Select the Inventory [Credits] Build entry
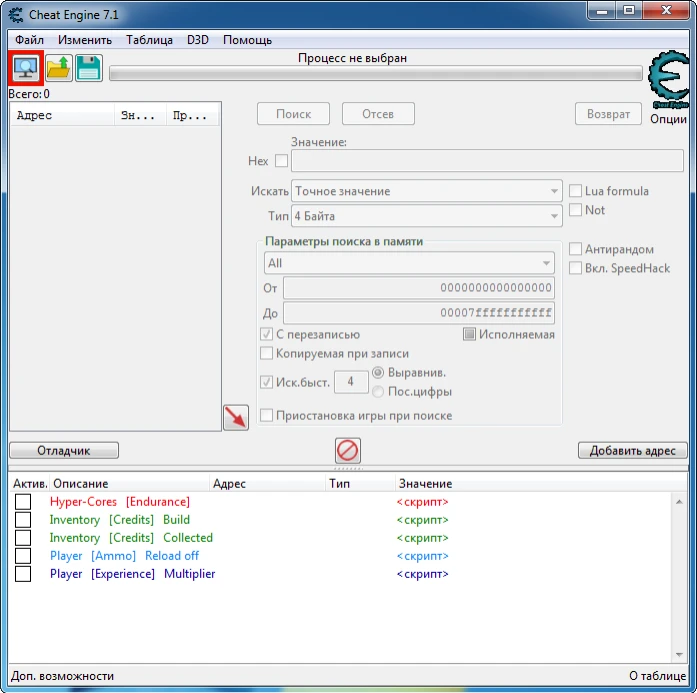The width and height of the screenshot is (697, 693). coord(120,519)
